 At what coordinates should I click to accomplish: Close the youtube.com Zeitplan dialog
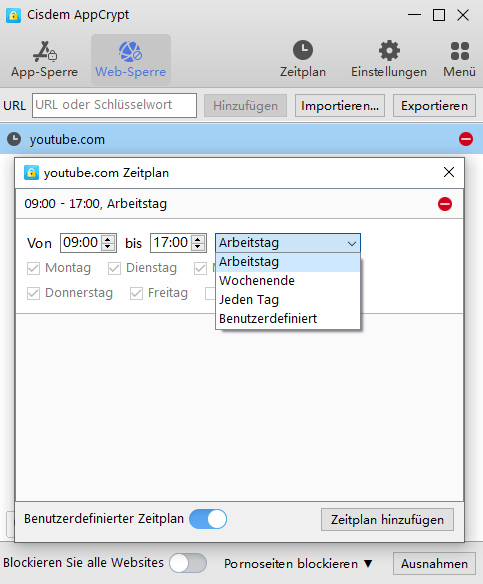pos(449,172)
